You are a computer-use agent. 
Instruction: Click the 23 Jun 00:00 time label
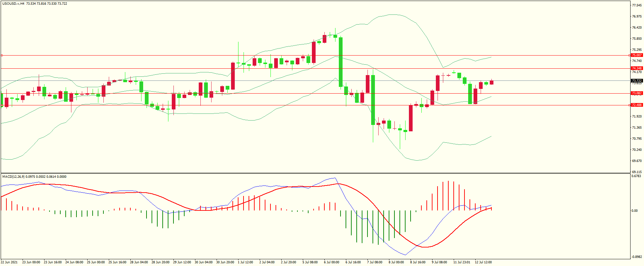coord(31,262)
